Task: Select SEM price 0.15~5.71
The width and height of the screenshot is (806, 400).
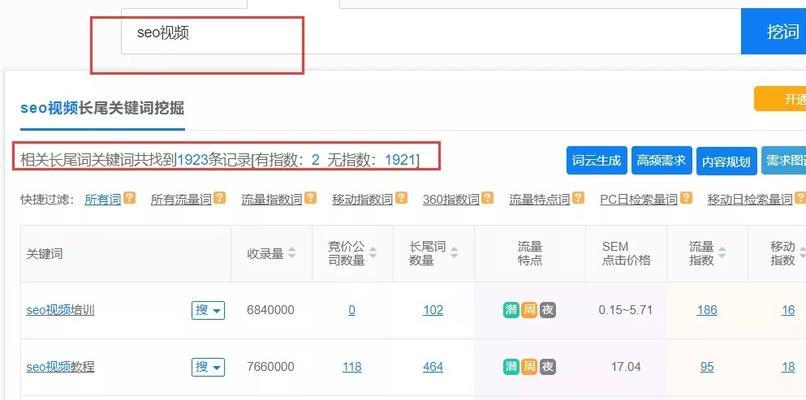Action: [626, 311]
